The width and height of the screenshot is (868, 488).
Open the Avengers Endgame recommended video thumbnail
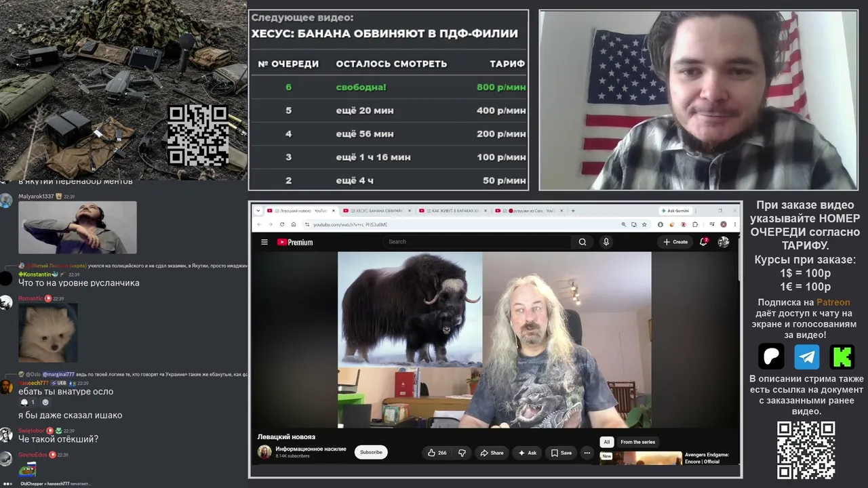(x=641, y=457)
